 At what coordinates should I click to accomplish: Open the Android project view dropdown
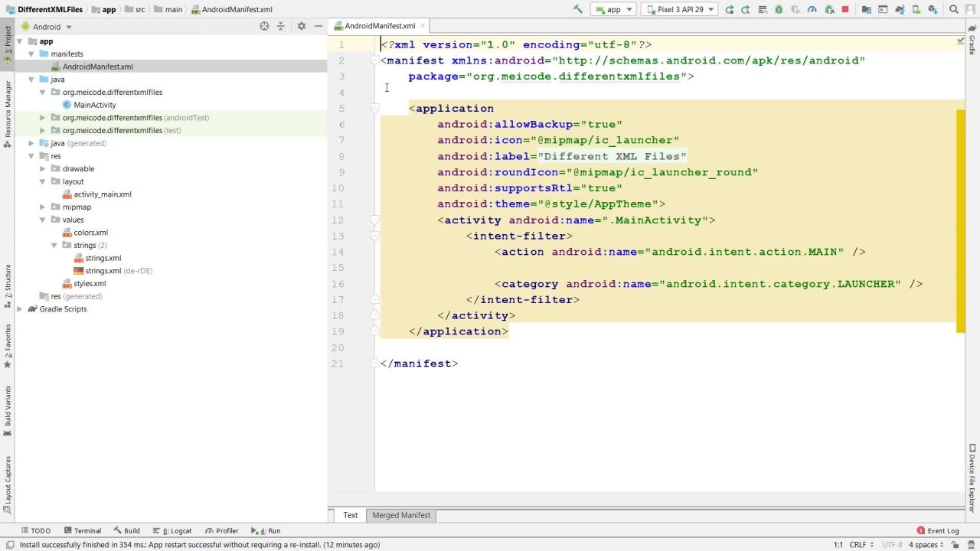coord(47,26)
